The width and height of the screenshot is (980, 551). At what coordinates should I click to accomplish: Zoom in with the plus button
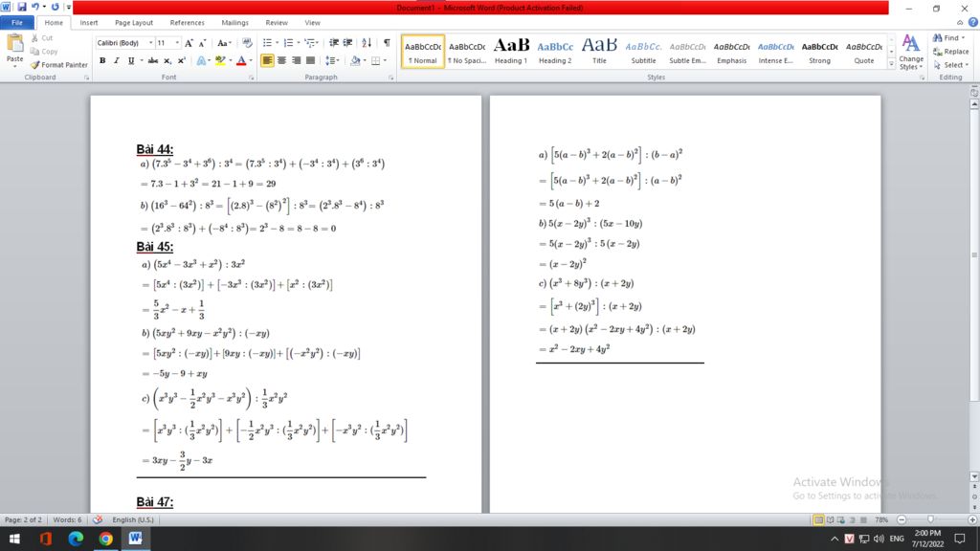972,519
